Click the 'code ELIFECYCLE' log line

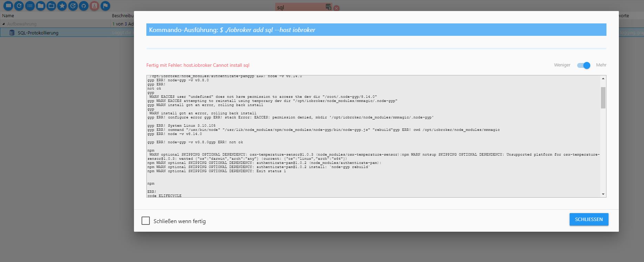[164, 196]
